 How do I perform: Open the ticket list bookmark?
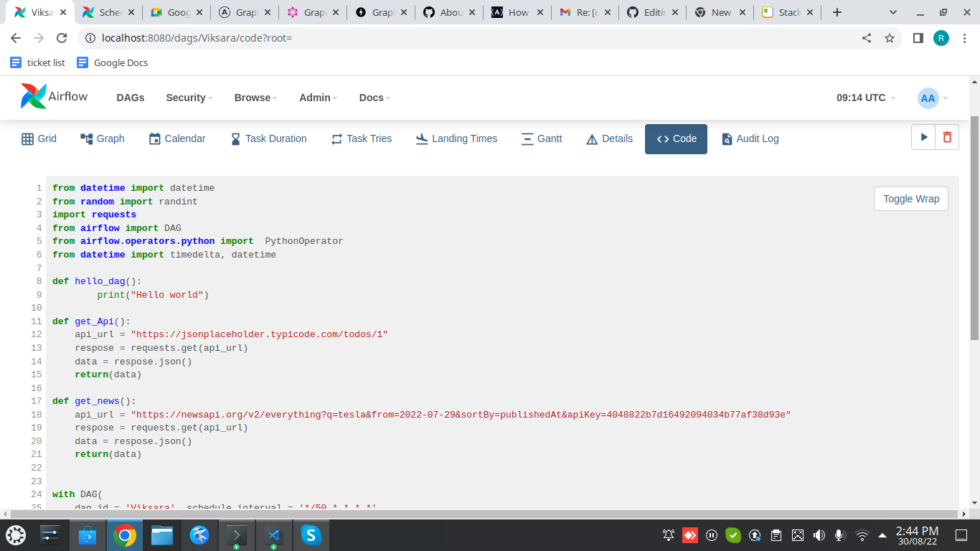coord(38,62)
